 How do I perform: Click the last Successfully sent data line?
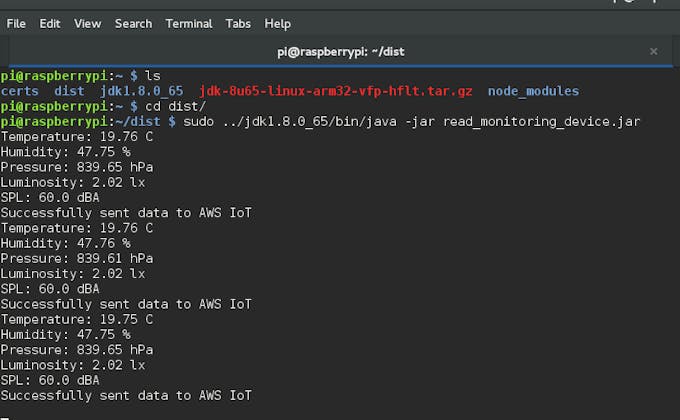126,395
